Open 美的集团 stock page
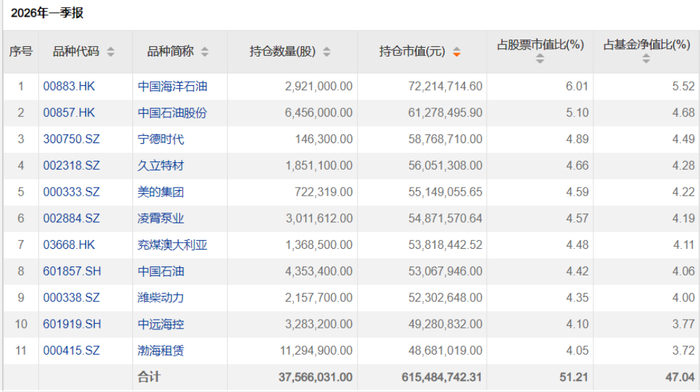This screenshot has width=700, height=392. (x=161, y=192)
